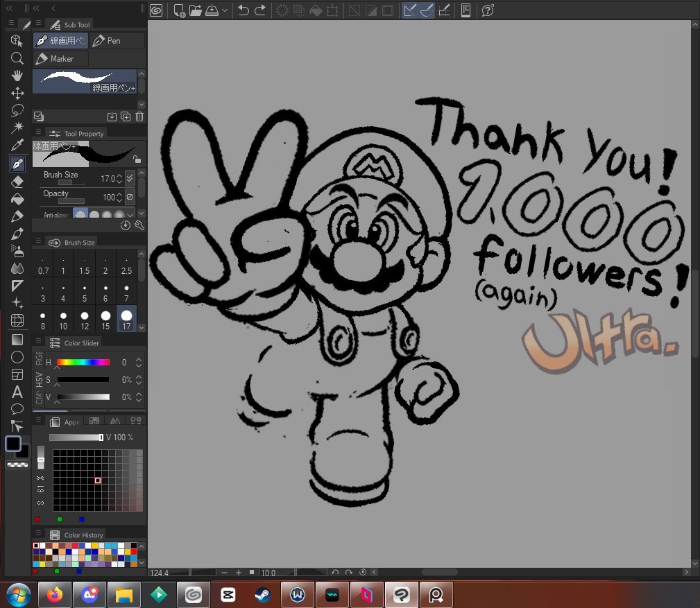Select the Move layer tool

point(17,93)
